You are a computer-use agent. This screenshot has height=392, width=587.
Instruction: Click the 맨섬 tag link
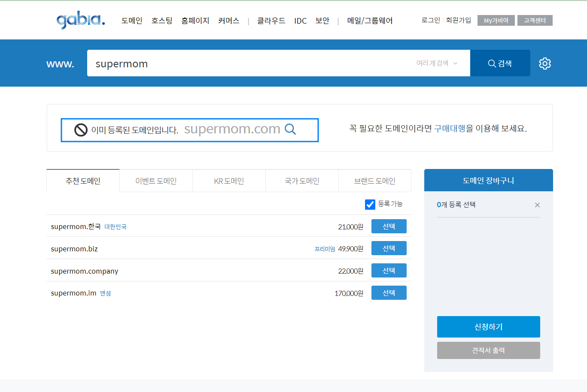(x=106, y=293)
